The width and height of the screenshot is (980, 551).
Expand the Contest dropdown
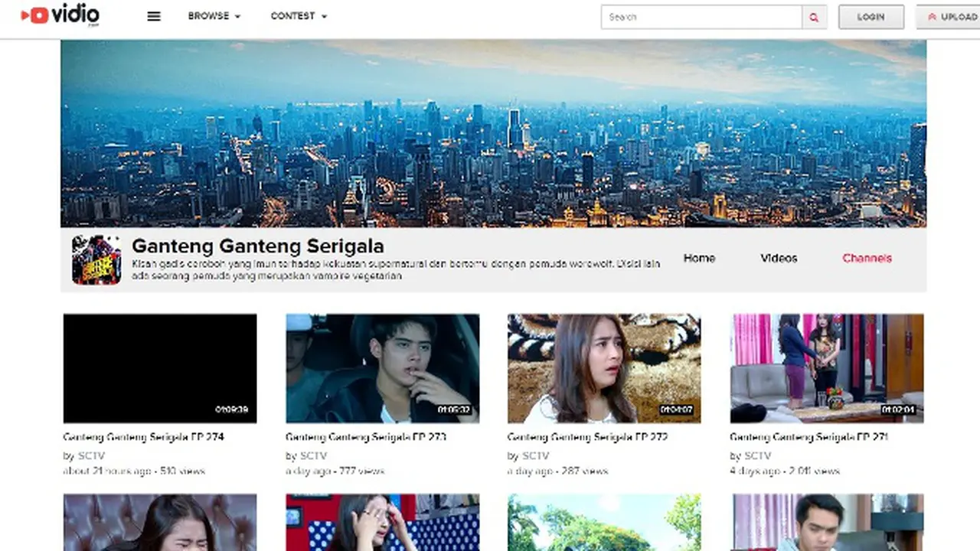[x=299, y=16]
